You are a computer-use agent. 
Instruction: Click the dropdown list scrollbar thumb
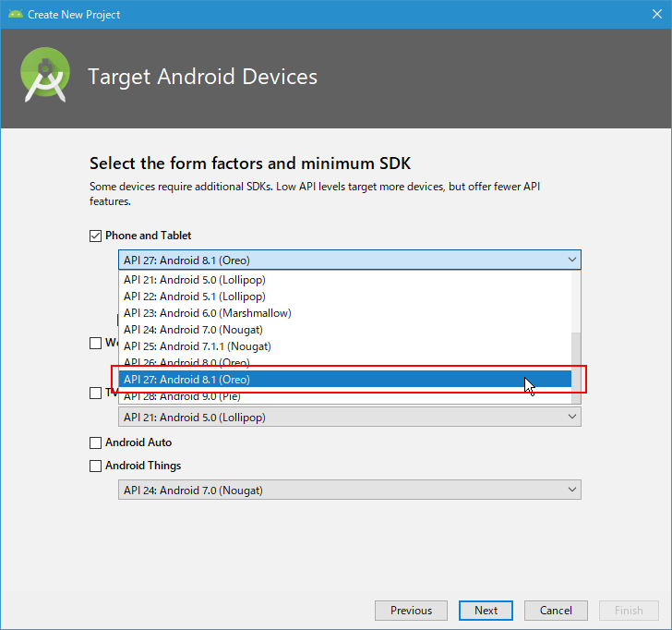click(576, 368)
